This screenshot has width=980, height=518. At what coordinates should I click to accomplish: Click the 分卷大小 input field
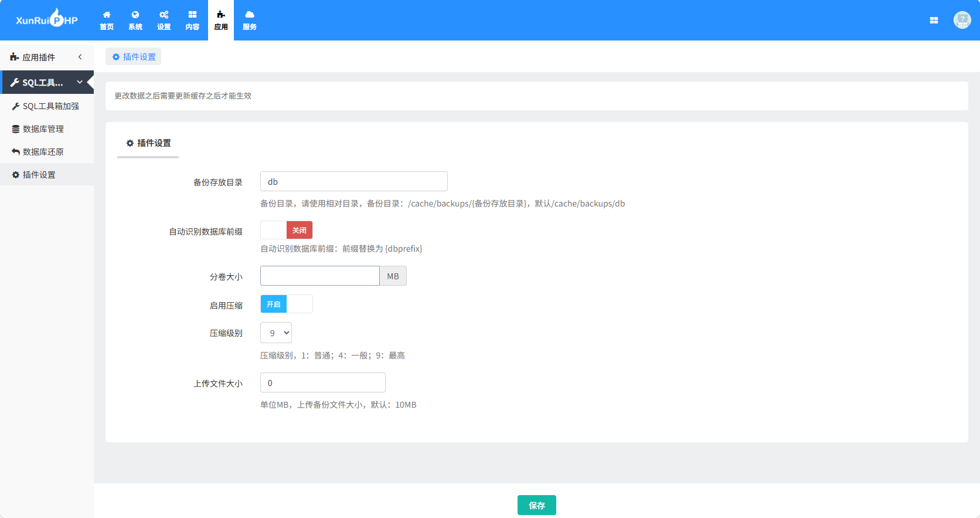[320, 276]
